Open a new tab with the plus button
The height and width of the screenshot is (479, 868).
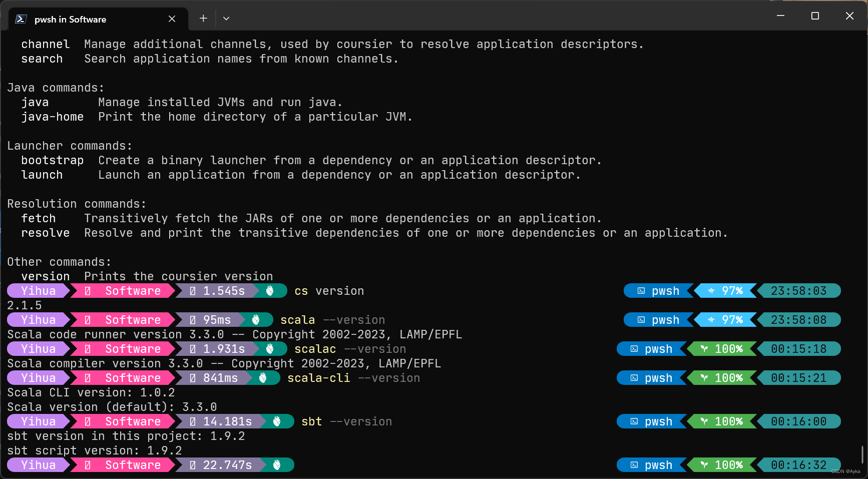click(203, 19)
